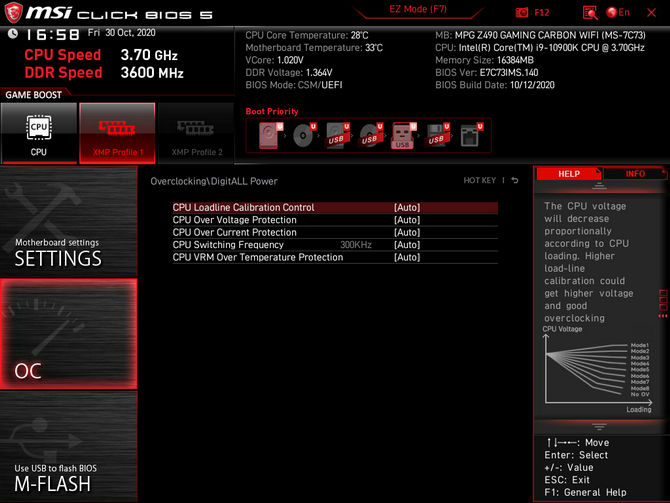This screenshot has width=670, height=503.
Task: Select CPU Switching Frequency label
Action: (228, 245)
